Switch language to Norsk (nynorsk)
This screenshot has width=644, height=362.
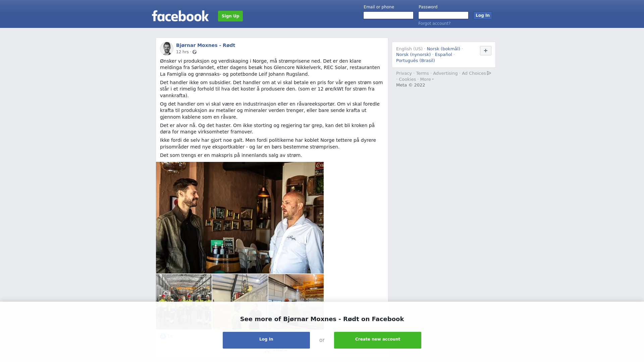413,55
